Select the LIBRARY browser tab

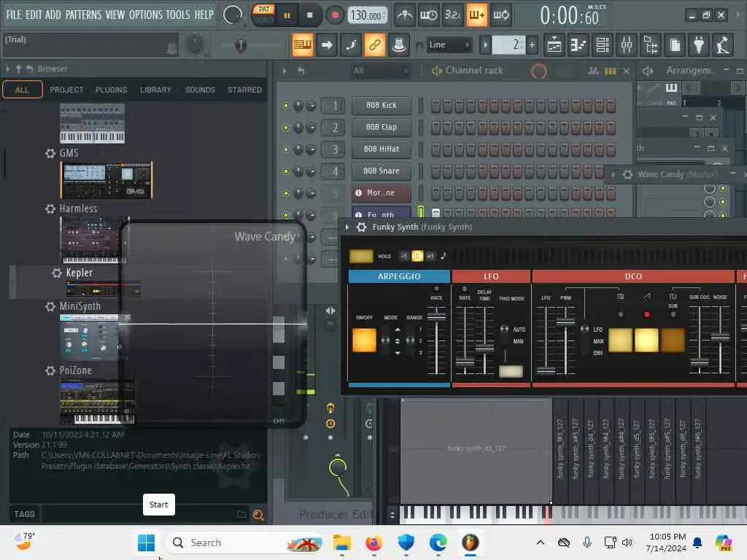point(155,90)
